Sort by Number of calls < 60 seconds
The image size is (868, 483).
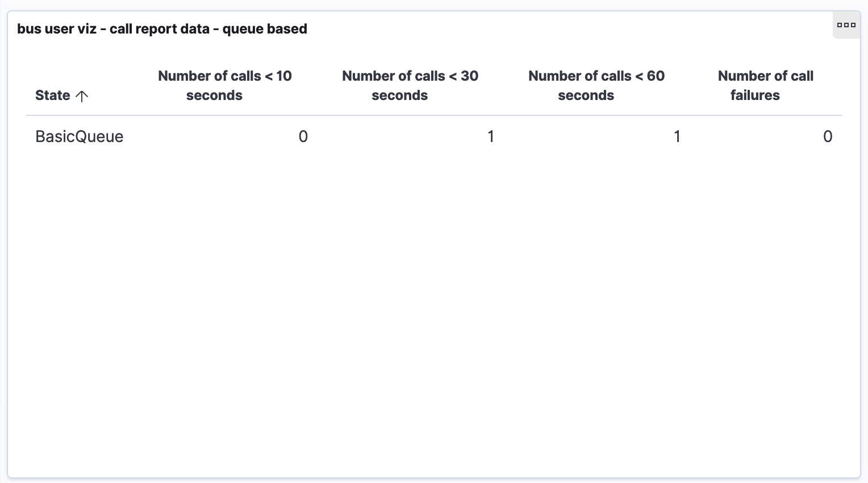point(596,86)
